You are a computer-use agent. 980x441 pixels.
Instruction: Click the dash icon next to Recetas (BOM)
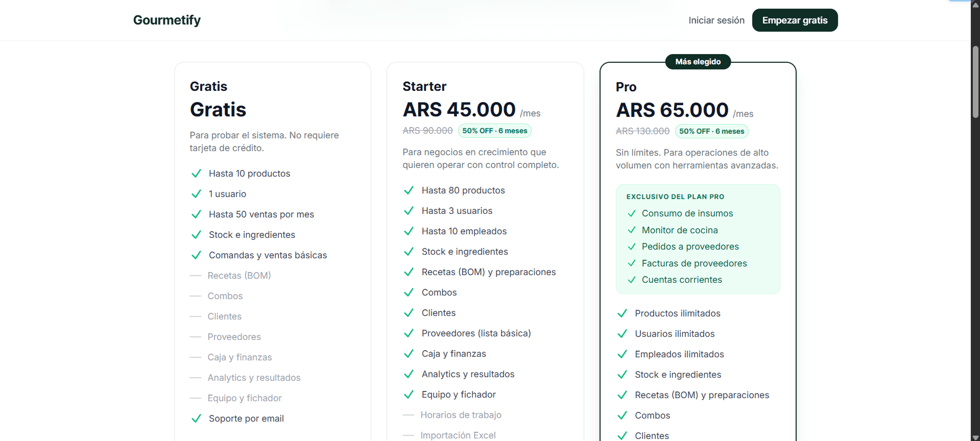(x=196, y=276)
